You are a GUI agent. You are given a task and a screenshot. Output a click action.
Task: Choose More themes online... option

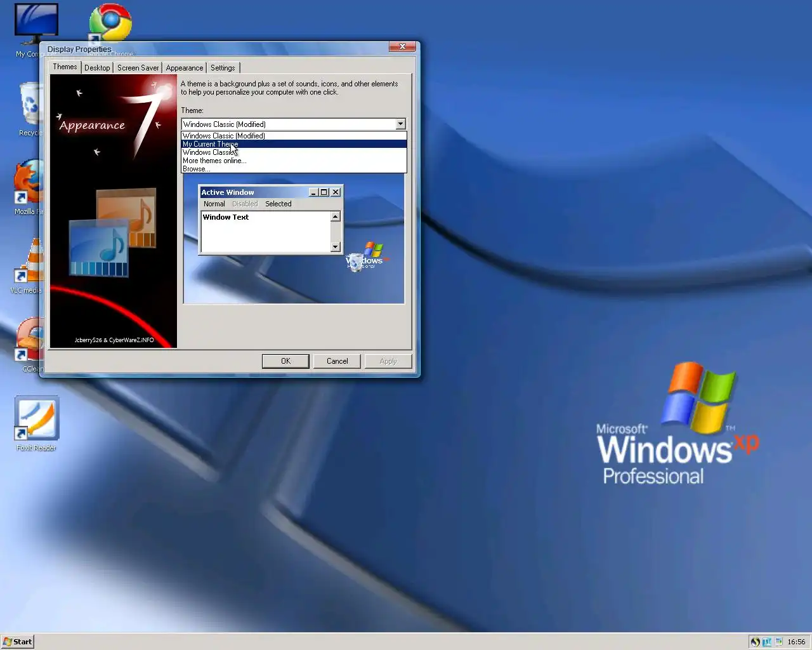tap(294, 161)
